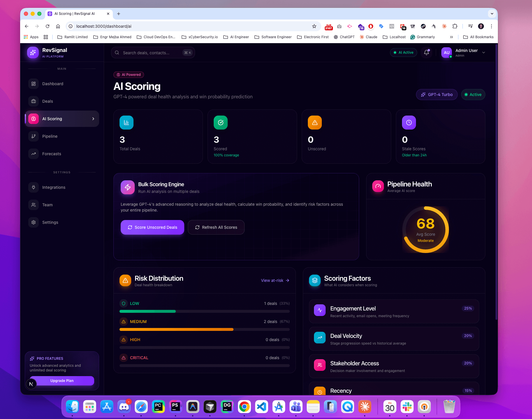532x419 pixels.
Task: Click Score Unscored Deals button
Action: (152, 227)
